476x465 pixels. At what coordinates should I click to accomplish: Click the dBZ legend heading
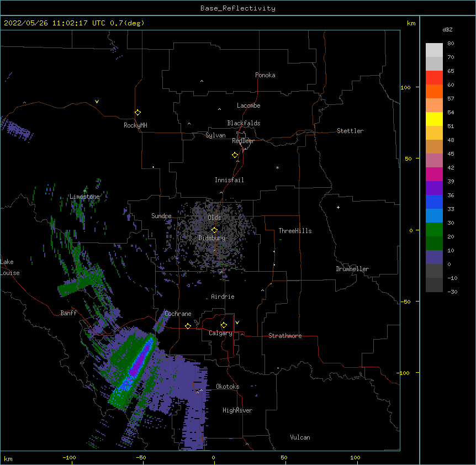pyautogui.click(x=447, y=29)
